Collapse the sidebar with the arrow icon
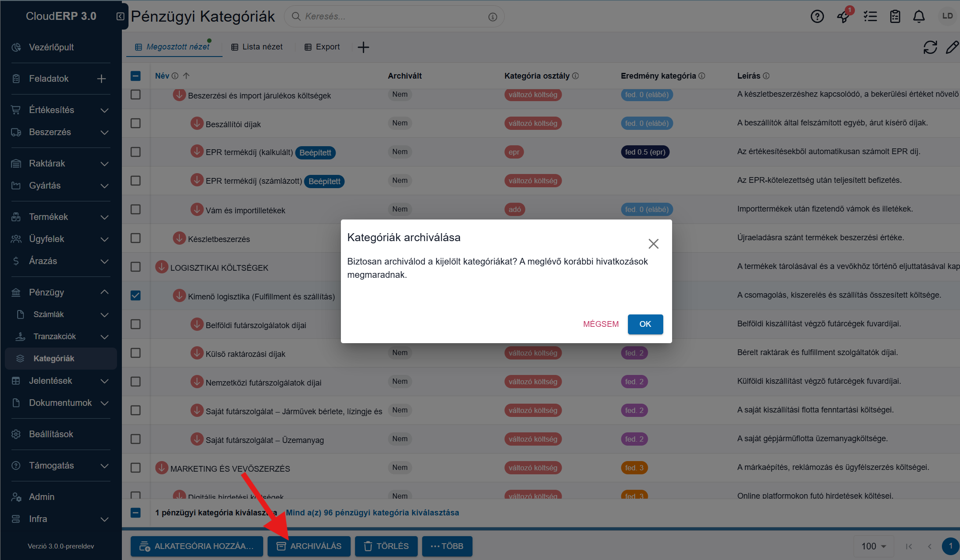The image size is (960, 560). pyautogui.click(x=120, y=16)
